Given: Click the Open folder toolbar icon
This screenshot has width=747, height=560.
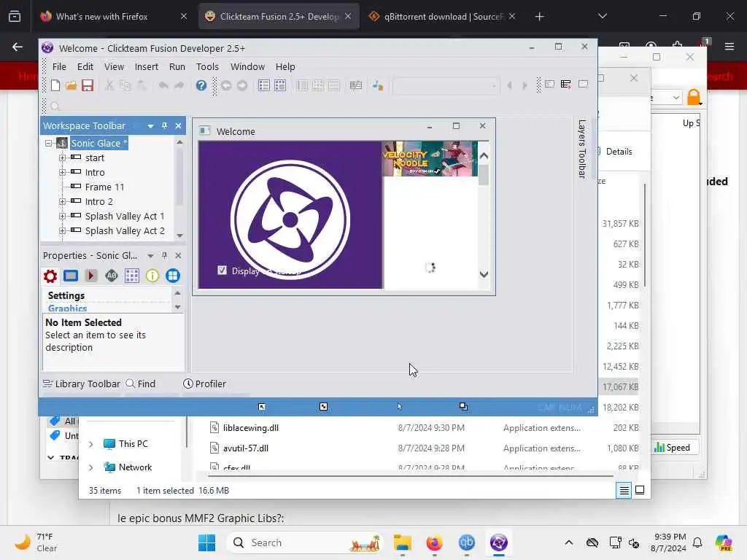Looking at the screenshot, I should point(71,86).
